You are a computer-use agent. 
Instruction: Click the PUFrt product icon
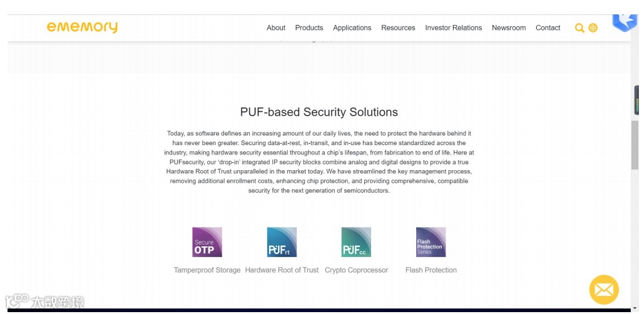click(x=282, y=242)
